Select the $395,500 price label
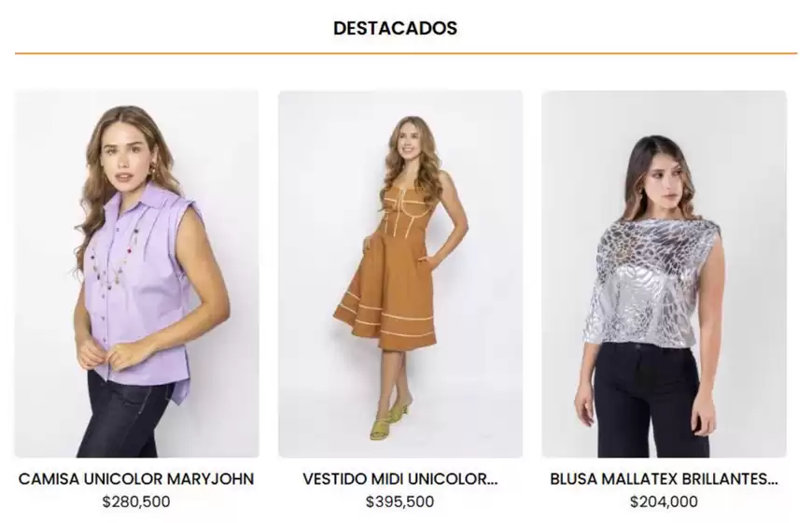Screen dimensions: 812x523 pyautogui.click(x=399, y=502)
